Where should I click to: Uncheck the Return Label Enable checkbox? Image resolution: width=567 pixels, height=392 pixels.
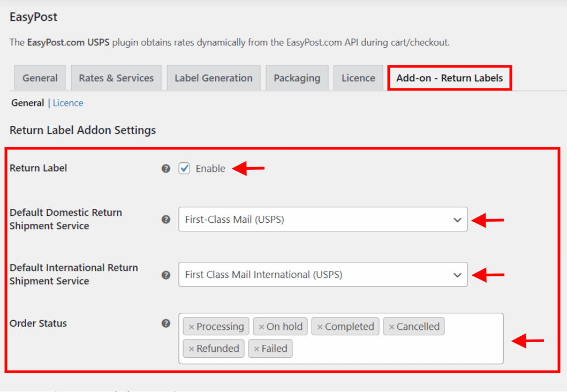tap(185, 169)
